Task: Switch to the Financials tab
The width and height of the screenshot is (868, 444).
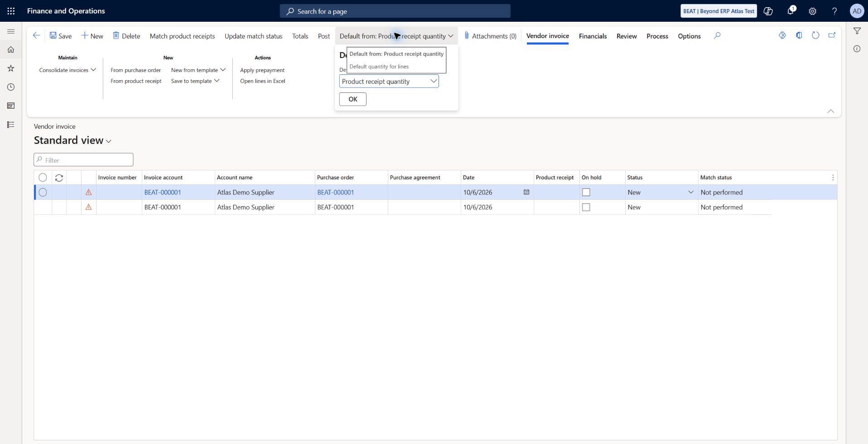Action: 593,36
